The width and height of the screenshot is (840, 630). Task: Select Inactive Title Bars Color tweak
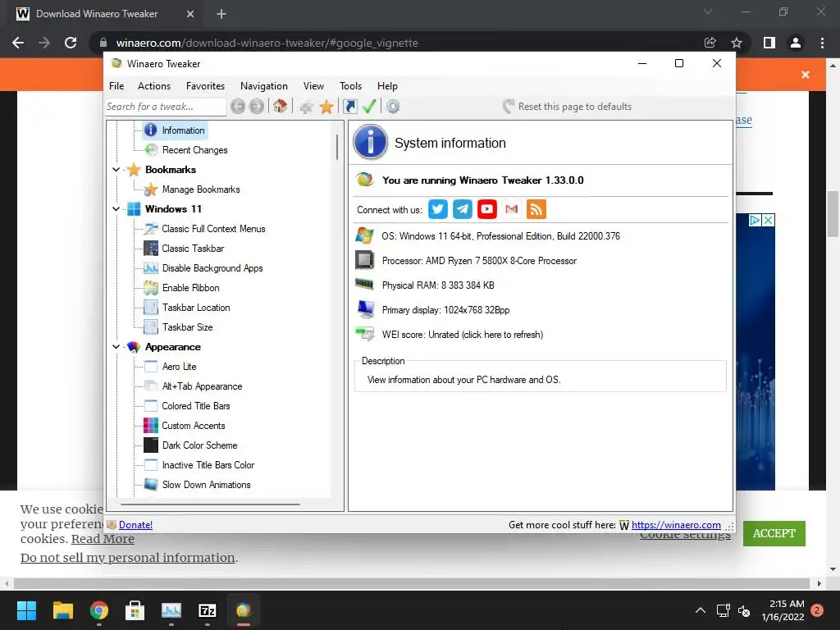(208, 466)
